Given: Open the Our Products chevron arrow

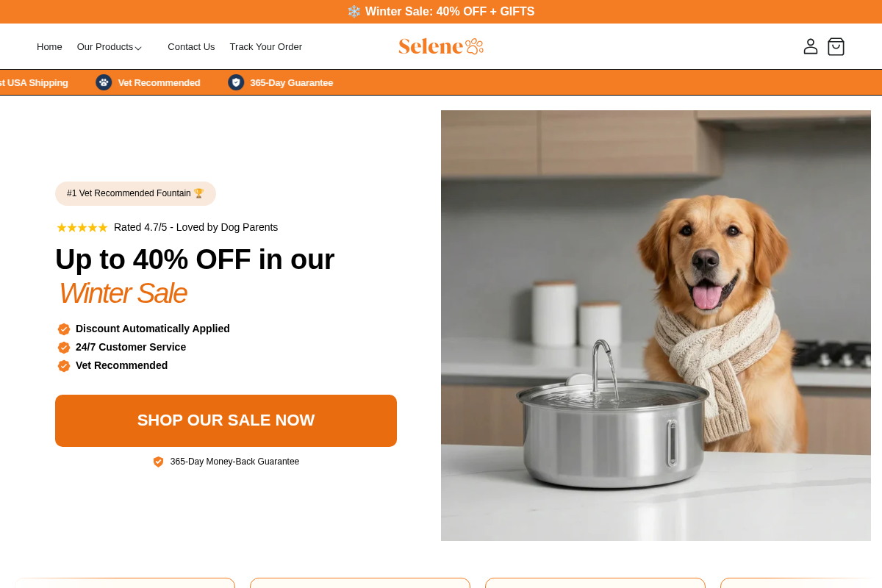Looking at the screenshot, I should (137, 48).
